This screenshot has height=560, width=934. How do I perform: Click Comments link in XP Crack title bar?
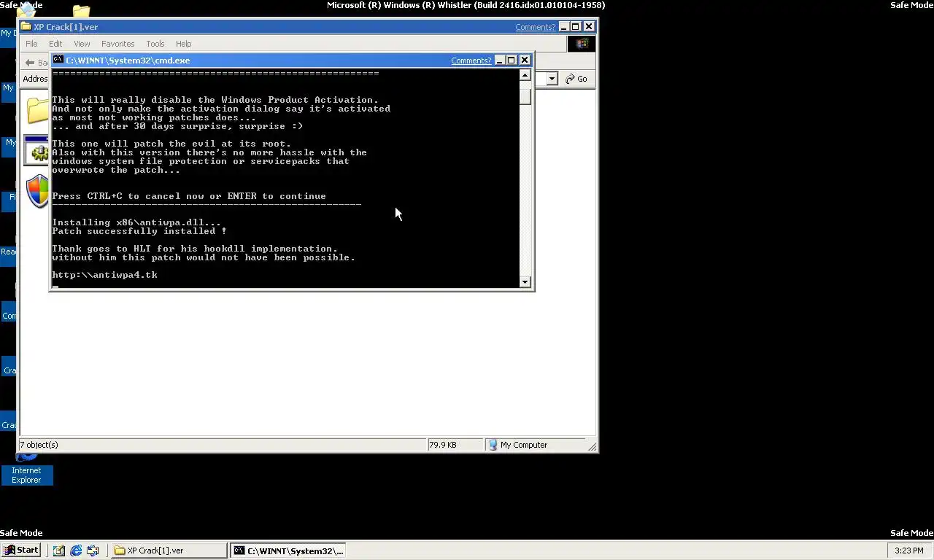[x=535, y=27]
